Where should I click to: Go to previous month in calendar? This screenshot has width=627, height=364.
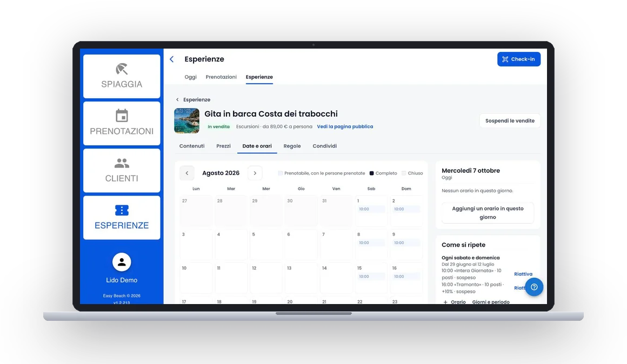coord(186,173)
